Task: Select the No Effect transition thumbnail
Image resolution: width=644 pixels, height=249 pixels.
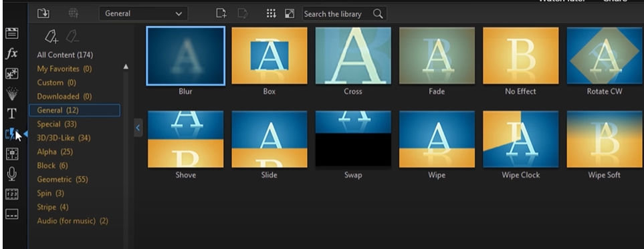Action: click(x=521, y=56)
